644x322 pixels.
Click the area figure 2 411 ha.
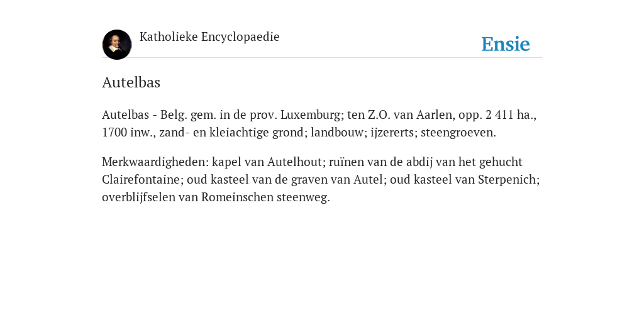(x=511, y=115)
